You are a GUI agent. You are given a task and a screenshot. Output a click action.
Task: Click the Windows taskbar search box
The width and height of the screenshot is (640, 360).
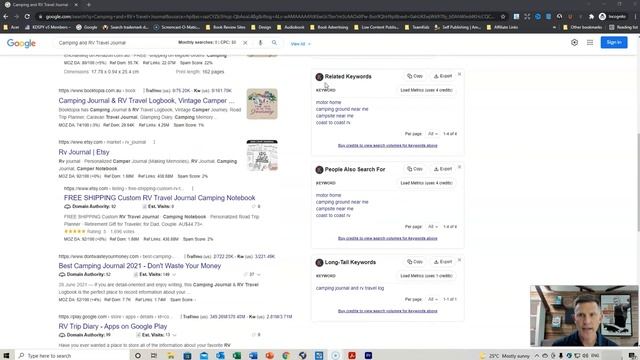(72, 356)
